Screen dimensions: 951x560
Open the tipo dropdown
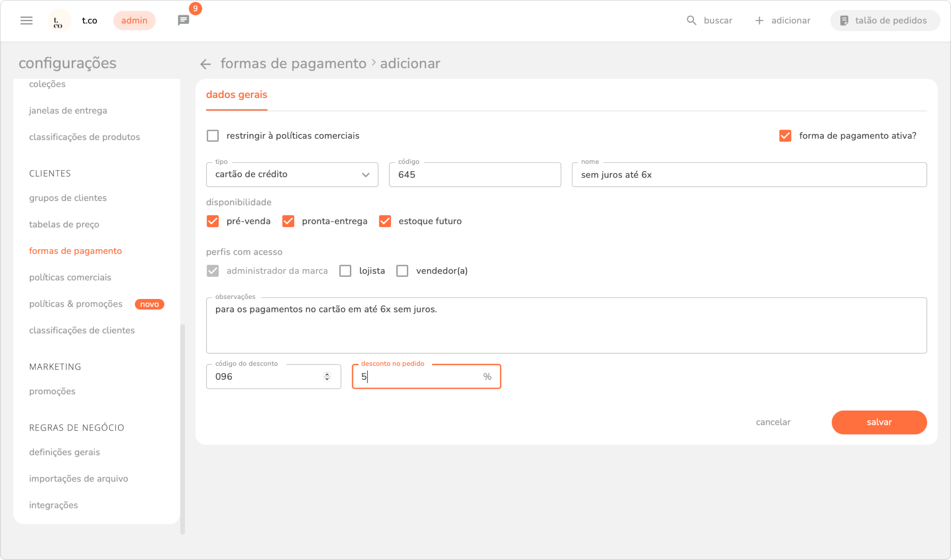pos(292,174)
